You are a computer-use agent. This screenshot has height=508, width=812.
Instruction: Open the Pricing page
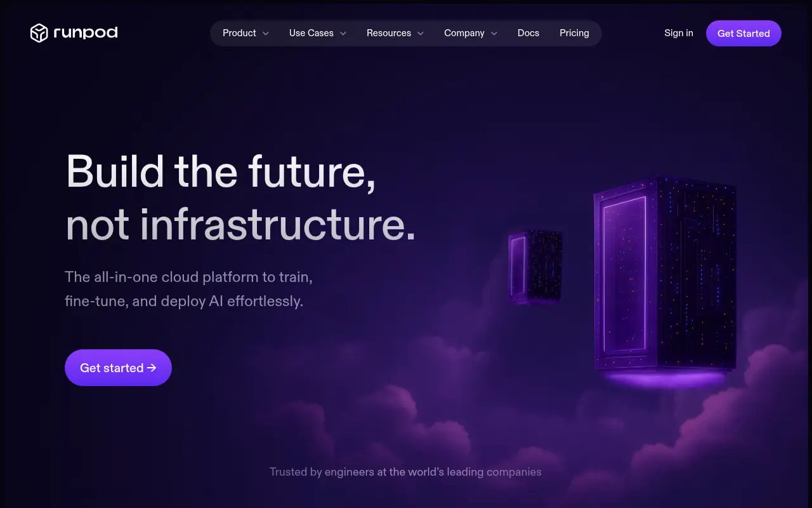574,33
